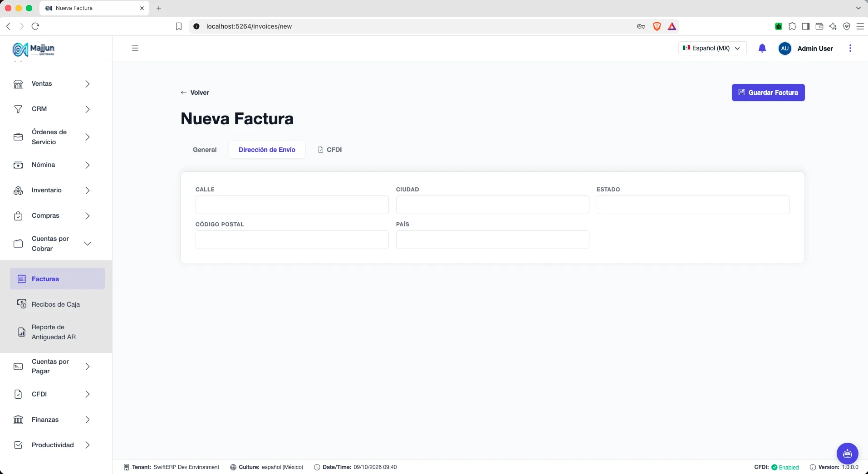Switch to the General tab

205,150
